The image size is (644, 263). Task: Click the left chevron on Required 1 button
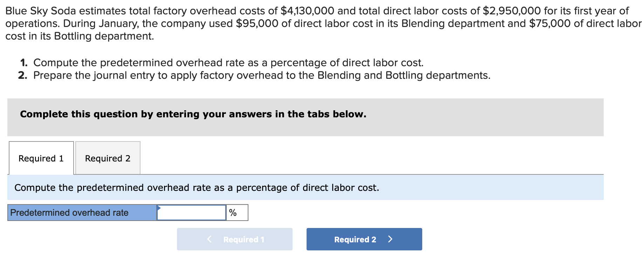coord(209,239)
